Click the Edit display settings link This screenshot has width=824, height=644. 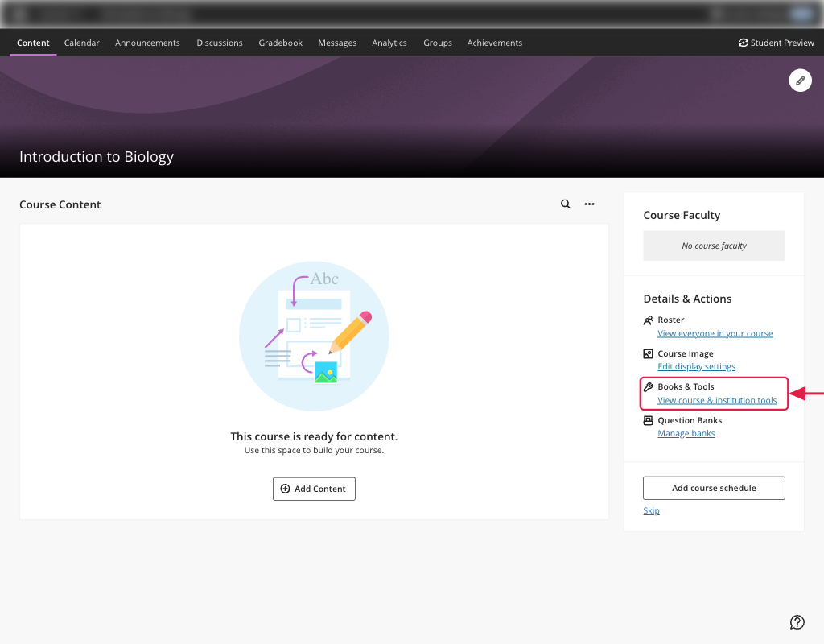696,366
